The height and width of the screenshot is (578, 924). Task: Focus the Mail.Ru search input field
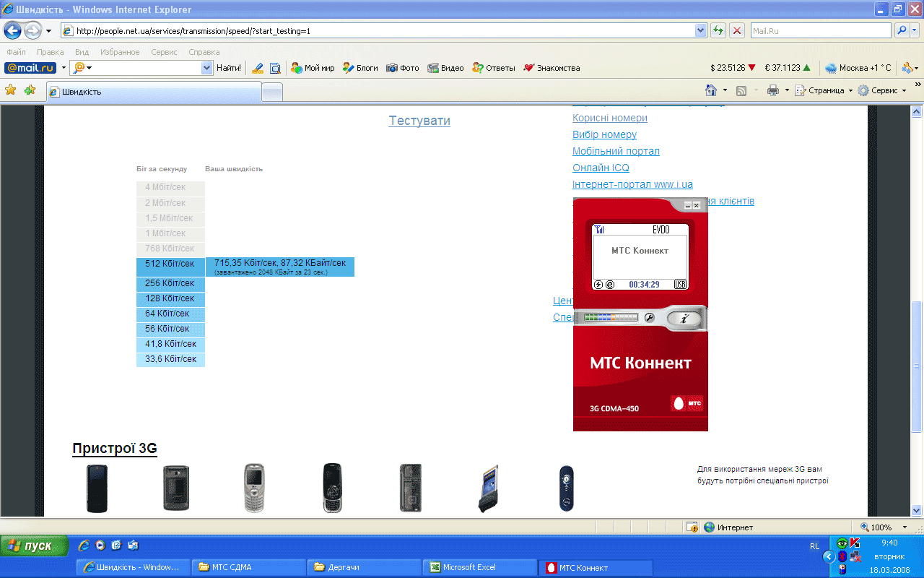pos(820,31)
